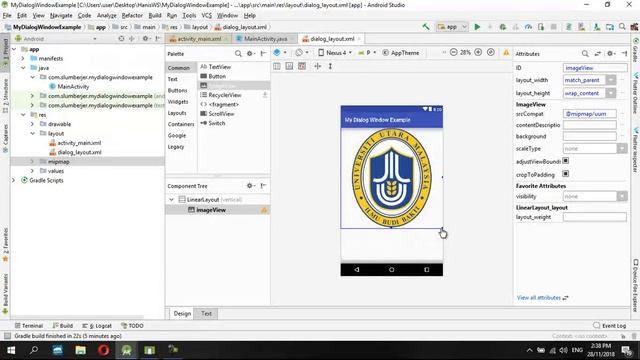Toggle cropToPadding checkbox
The height and width of the screenshot is (360, 640).
pos(566,174)
